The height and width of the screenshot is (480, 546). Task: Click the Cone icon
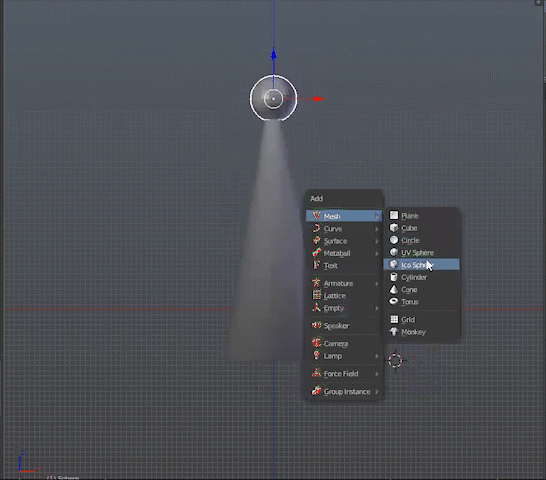pyautogui.click(x=394, y=289)
